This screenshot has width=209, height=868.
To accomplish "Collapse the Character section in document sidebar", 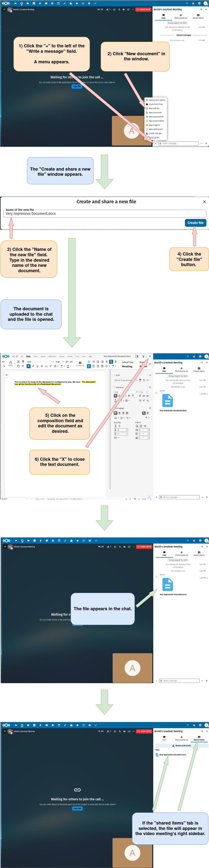I will [114, 387].
